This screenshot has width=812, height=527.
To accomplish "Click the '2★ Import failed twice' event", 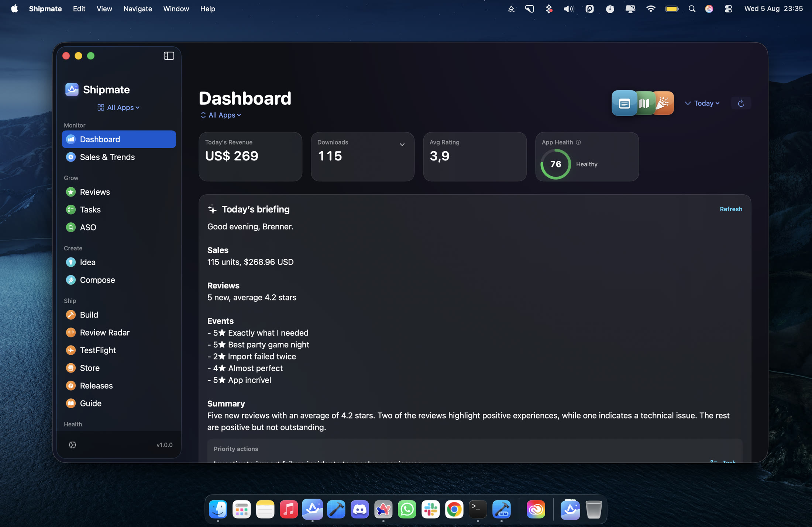I will [252, 356].
